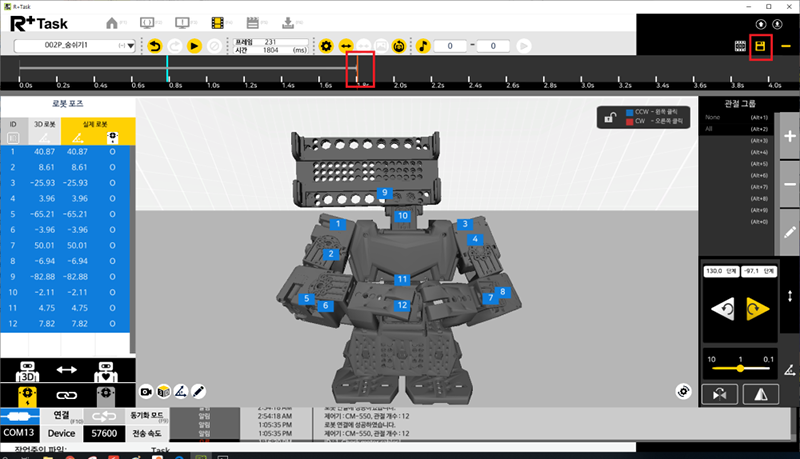Click the counter-clockwise rotation arrow
The width and height of the screenshot is (800, 459).
[722, 310]
